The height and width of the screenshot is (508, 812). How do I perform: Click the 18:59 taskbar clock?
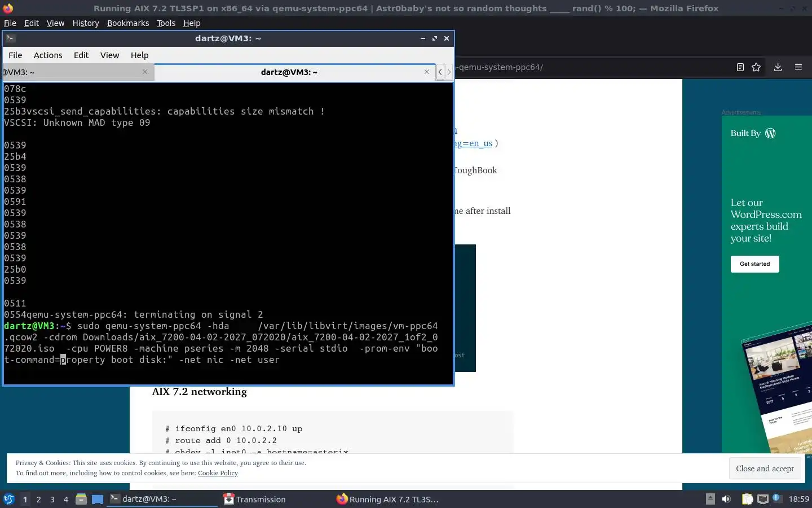pyautogui.click(x=798, y=499)
